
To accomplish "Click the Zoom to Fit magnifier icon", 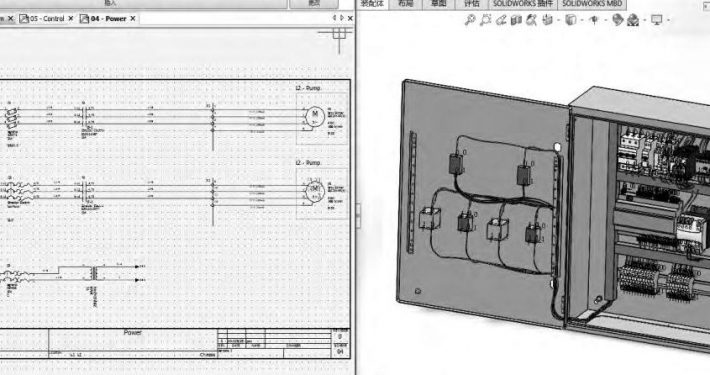I will 470,20.
